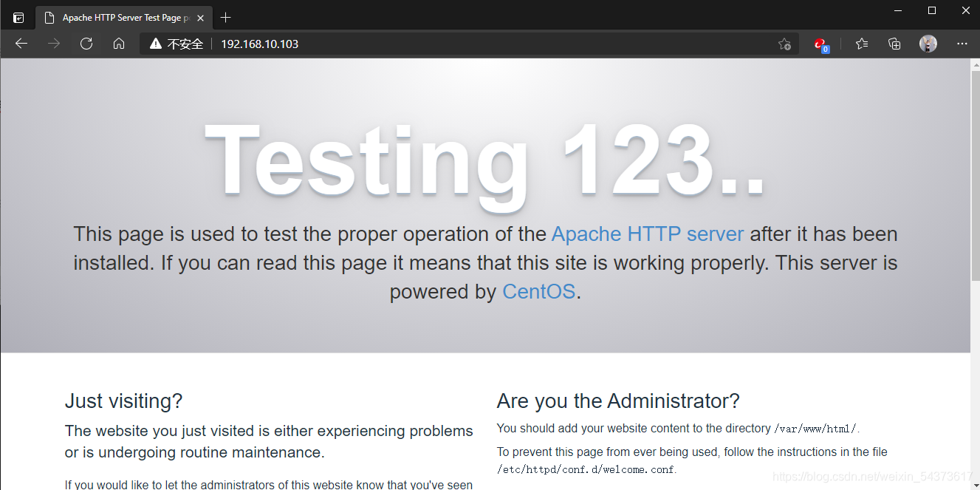This screenshot has height=490, width=980.
Task: Click the /var/www/html/ path text
Action: pyautogui.click(x=815, y=429)
